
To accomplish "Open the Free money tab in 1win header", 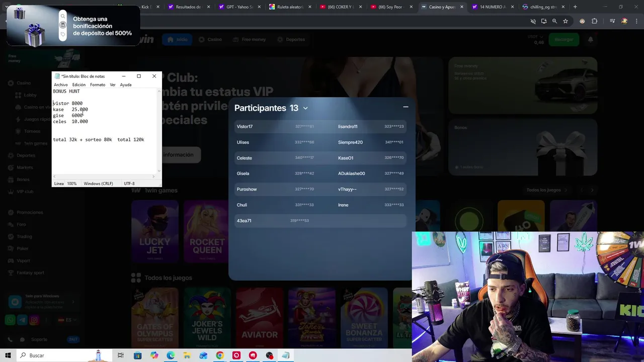I will point(249,39).
